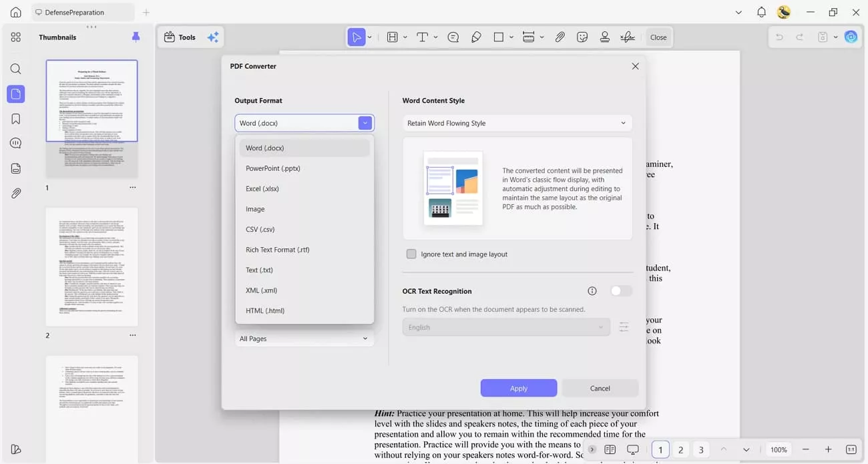Screen dimensions: 868x464
Task: Select the Stamp tool
Action: 605,37
